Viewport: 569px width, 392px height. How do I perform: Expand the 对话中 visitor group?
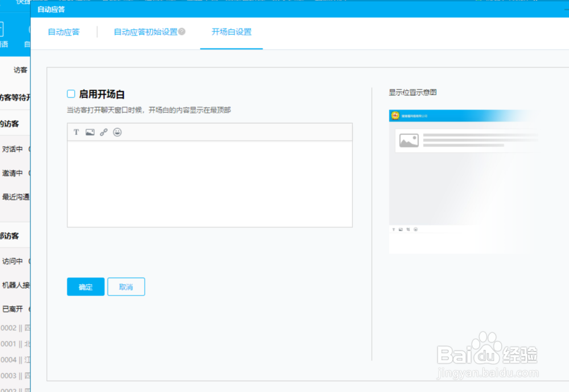click(12, 149)
